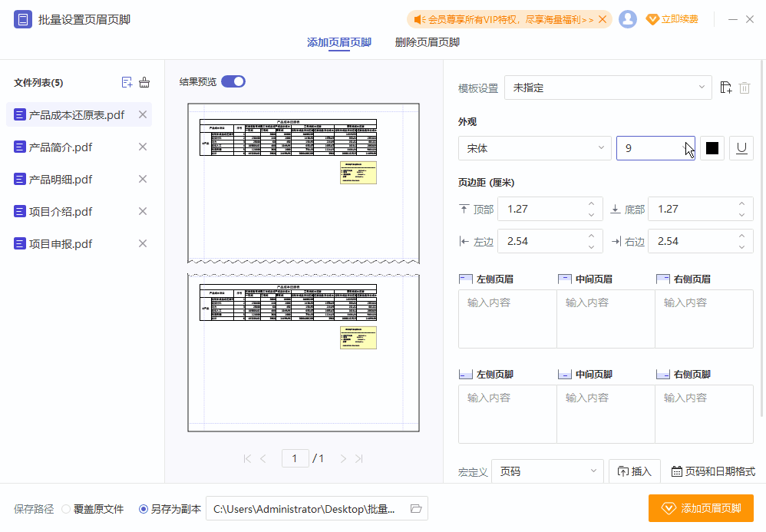Apply underline formatting to header text
The image size is (766, 532).
741,147
